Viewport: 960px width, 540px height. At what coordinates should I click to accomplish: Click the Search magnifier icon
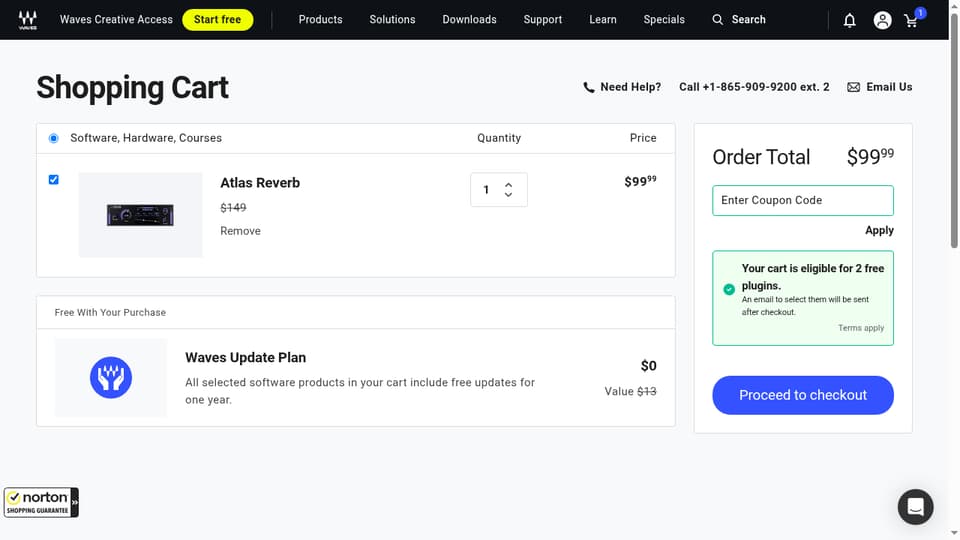click(717, 20)
